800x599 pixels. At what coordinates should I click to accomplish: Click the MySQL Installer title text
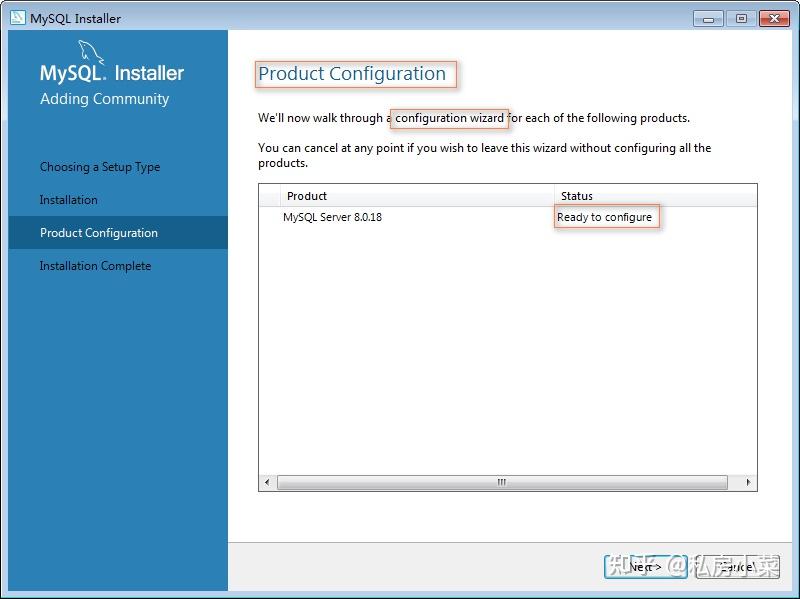point(76,18)
